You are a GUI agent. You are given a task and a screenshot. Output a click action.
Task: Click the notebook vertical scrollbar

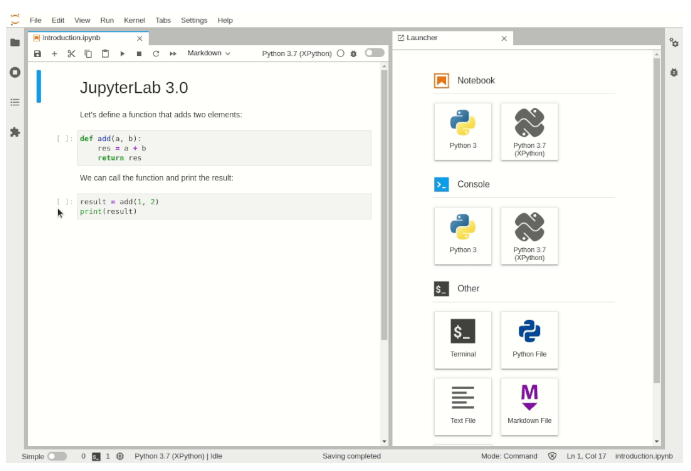(x=384, y=200)
